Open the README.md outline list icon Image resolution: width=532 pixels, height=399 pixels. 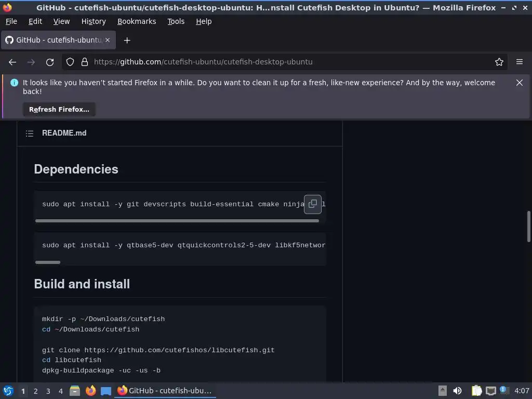click(30, 134)
